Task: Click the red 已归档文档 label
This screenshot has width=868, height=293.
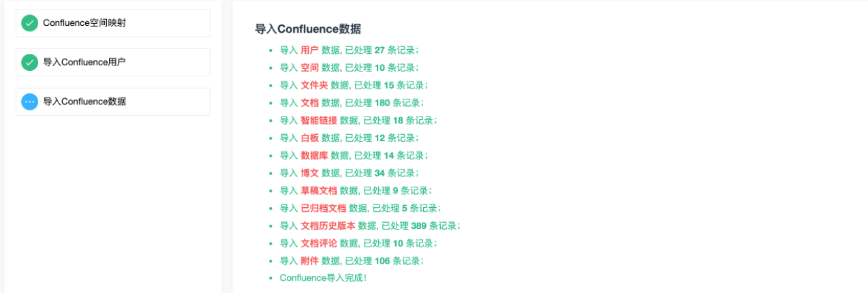Action: 323,208
